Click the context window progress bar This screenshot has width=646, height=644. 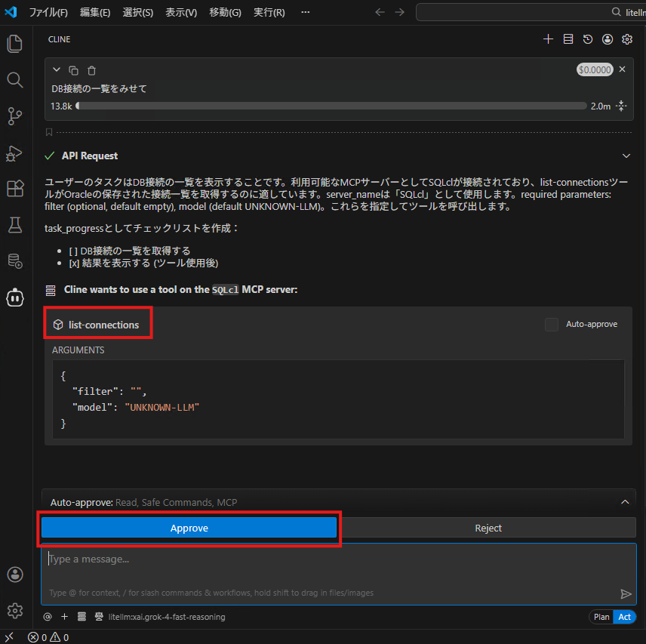click(331, 106)
